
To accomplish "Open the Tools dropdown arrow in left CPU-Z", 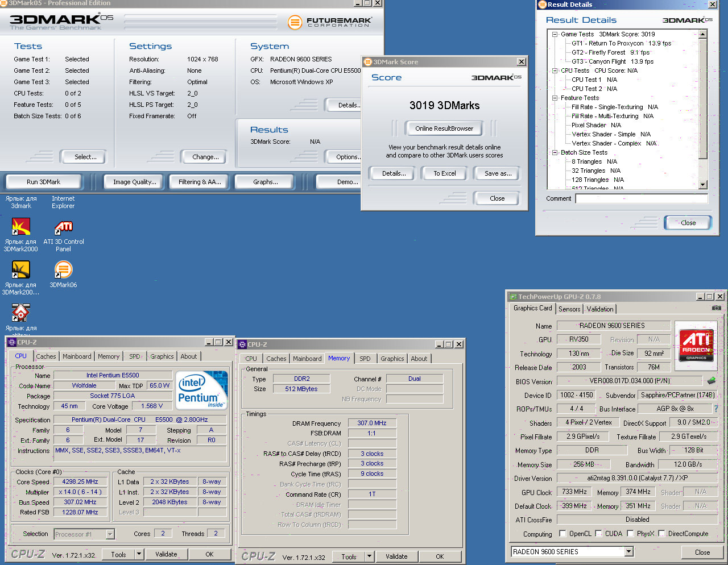I will 138,554.
